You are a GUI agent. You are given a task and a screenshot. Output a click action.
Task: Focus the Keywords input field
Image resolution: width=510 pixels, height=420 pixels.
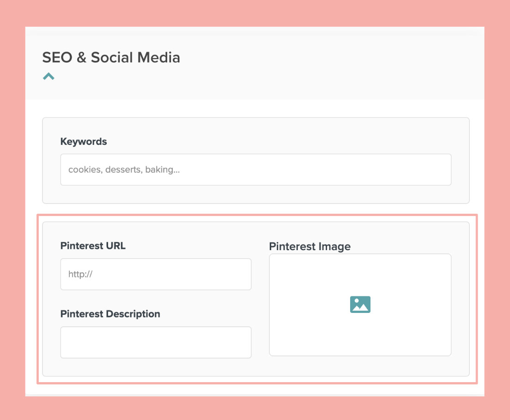coord(255,169)
